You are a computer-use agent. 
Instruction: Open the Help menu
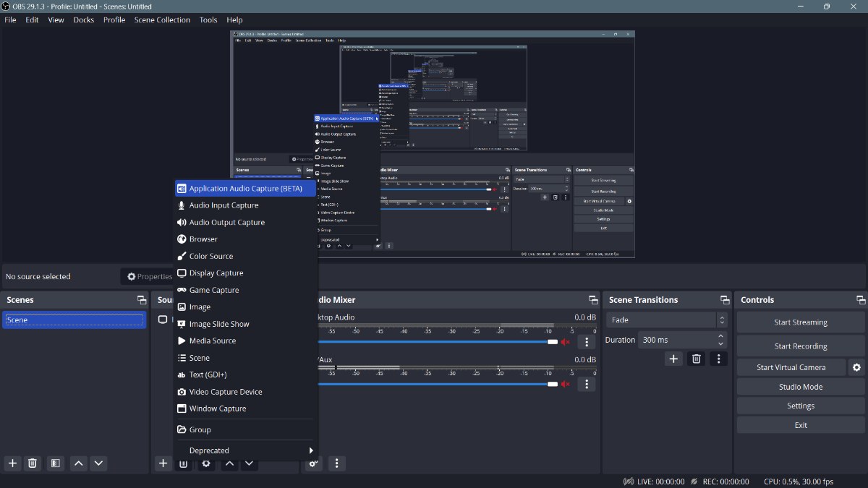234,20
